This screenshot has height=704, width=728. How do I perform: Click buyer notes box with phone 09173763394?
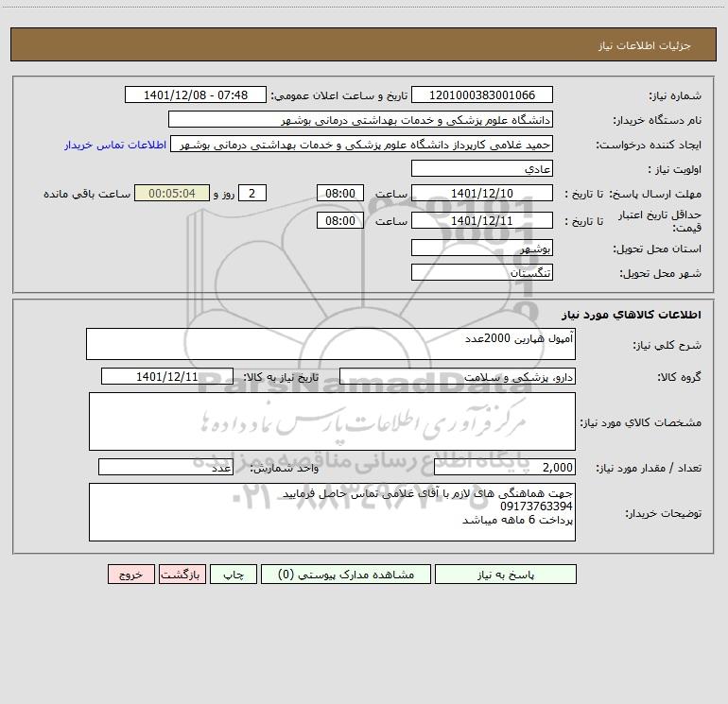point(332,512)
